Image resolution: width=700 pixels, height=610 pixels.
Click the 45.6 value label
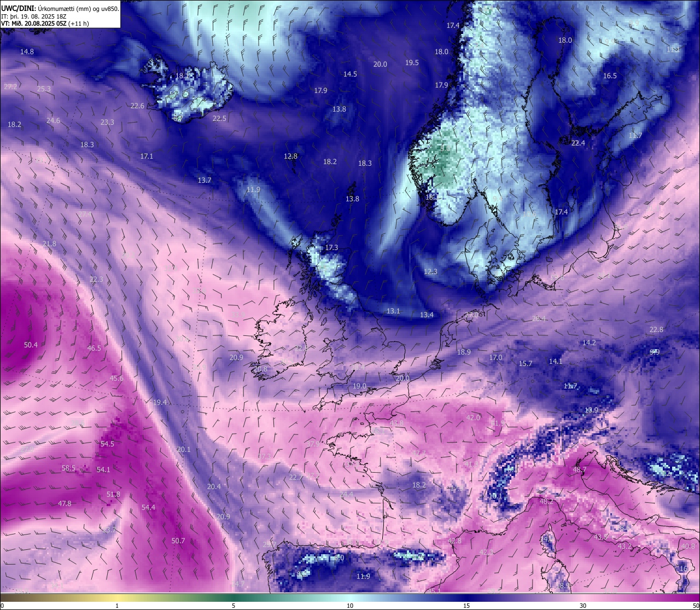(x=116, y=379)
